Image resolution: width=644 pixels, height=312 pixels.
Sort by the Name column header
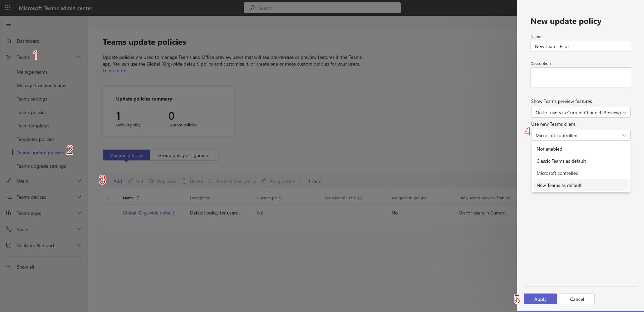tap(128, 198)
